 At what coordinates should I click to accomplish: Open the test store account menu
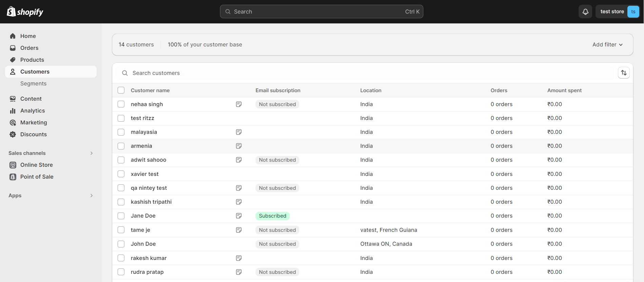tap(618, 12)
